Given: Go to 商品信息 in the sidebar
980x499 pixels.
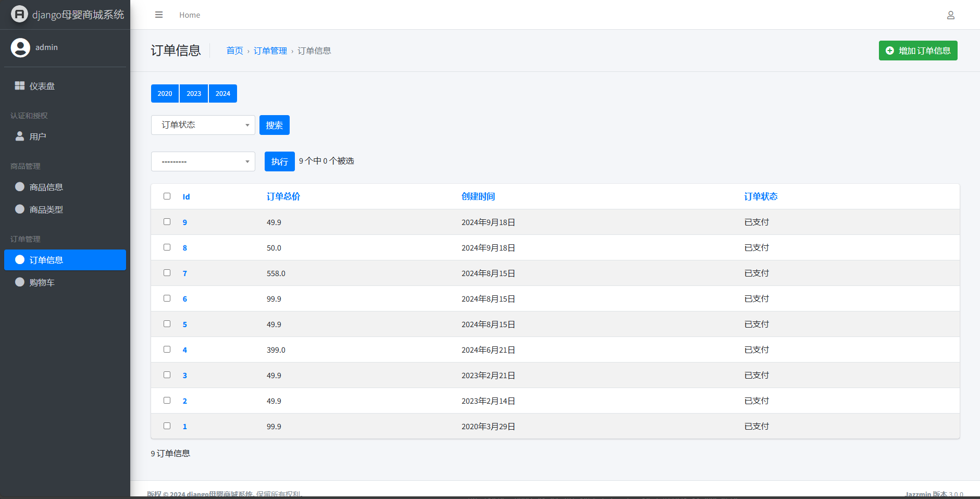Looking at the screenshot, I should [65, 187].
